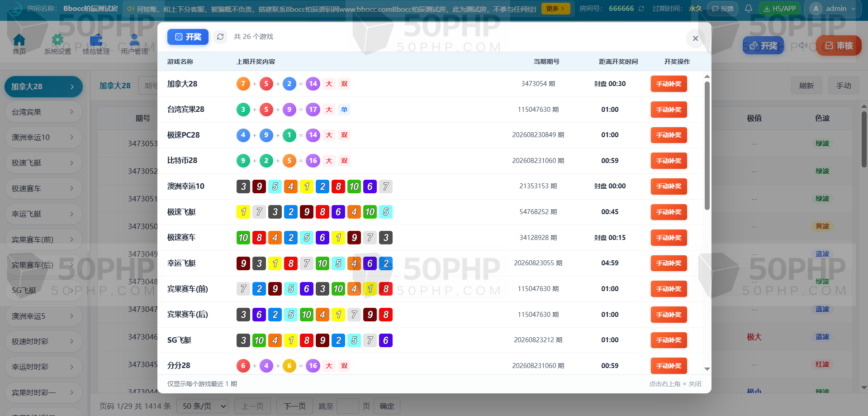Select 澳洲幸运10 in the sidebar

tap(43, 137)
